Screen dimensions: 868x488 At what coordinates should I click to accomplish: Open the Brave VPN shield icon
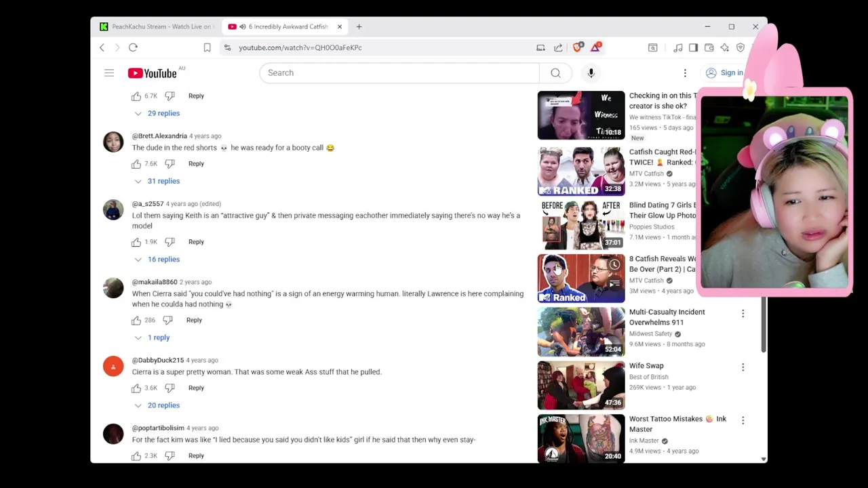coord(741,47)
